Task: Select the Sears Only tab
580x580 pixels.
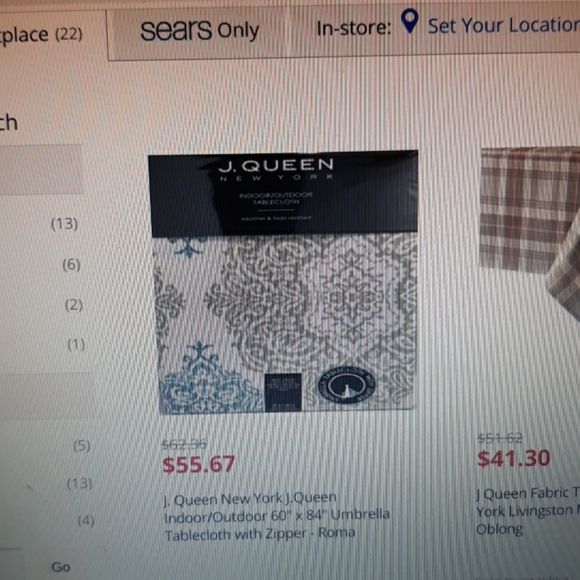Action: point(200,30)
